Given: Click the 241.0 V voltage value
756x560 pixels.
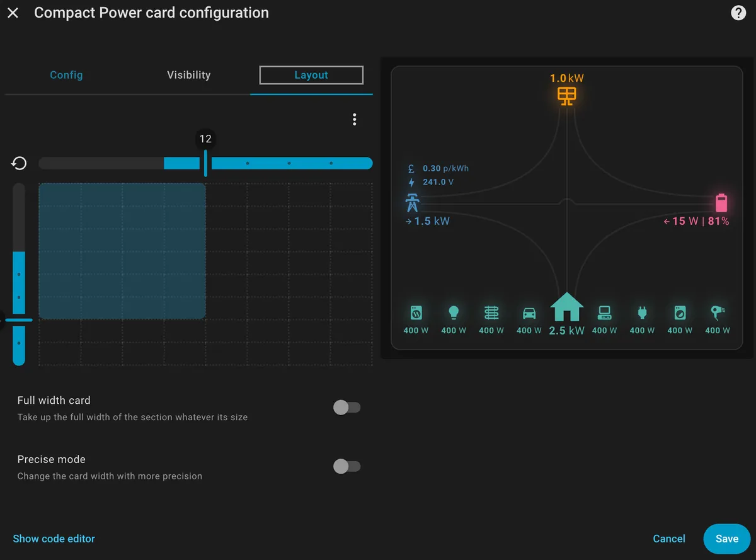Looking at the screenshot, I should tap(438, 182).
